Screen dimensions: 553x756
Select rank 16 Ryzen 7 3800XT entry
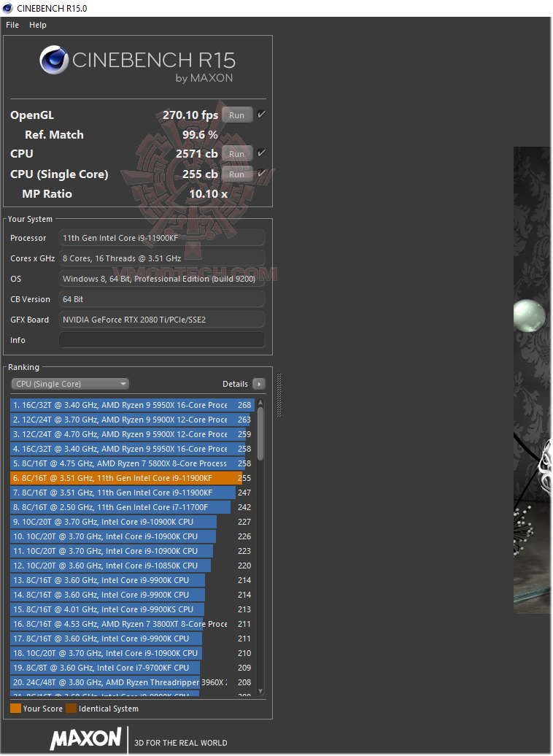coord(133,624)
